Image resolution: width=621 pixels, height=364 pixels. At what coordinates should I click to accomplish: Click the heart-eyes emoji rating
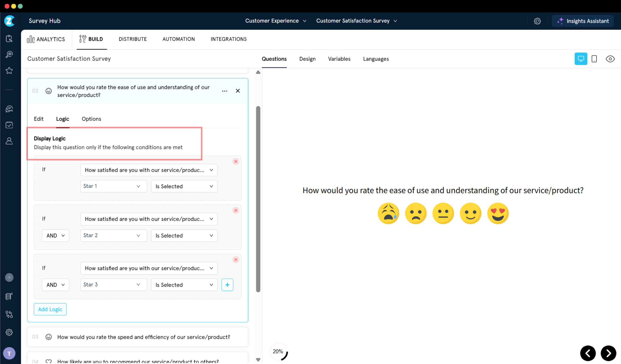(x=498, y=213)
